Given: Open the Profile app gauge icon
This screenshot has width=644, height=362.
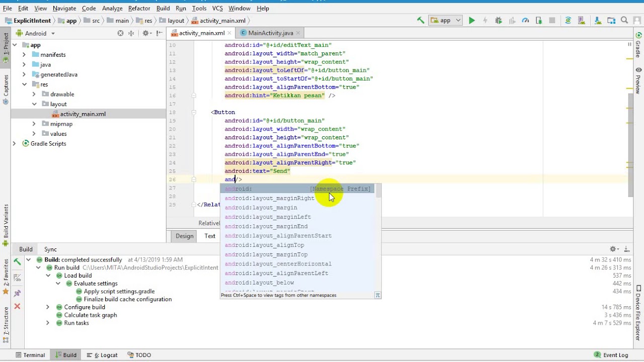Looking at the screenshot, I should pos(525,21).
